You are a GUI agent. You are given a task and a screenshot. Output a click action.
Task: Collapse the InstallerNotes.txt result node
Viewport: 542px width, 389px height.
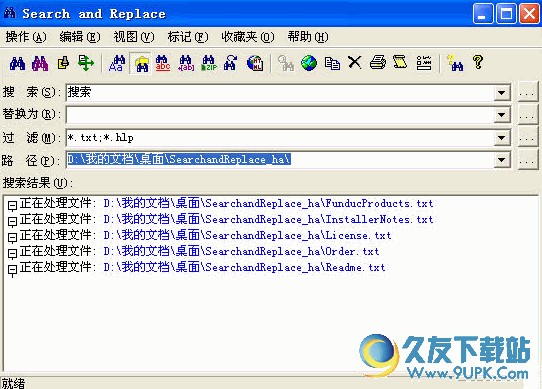click(12, 221)
